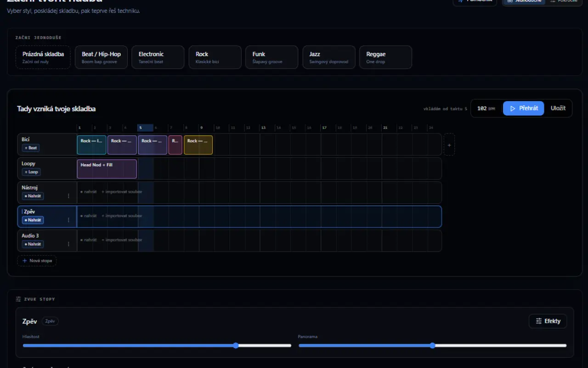
Task: Select the yellow Rock clip at bar 8
Action: pyautogui.click(x=198, y=145)
